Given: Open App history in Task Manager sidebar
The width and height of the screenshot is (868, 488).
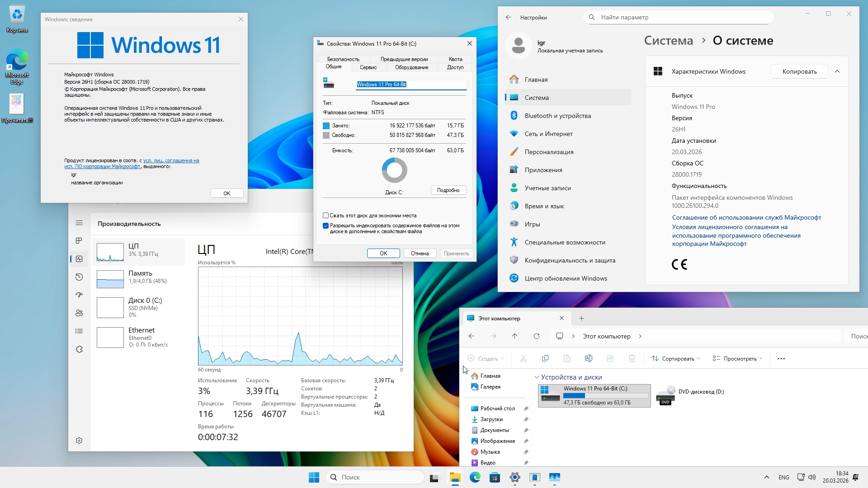Looking at the screenshot, I should [x=79, y=277].
